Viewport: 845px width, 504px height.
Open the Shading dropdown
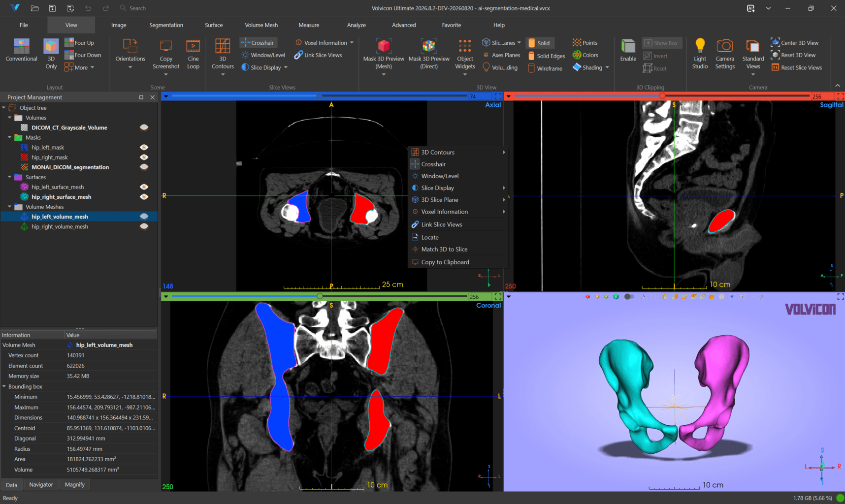(591, 67)
